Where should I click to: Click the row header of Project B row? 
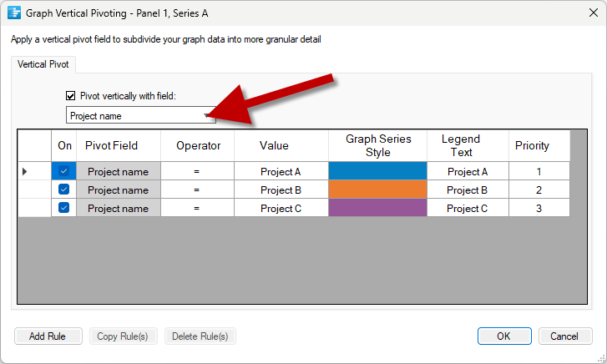coord(34,190)
